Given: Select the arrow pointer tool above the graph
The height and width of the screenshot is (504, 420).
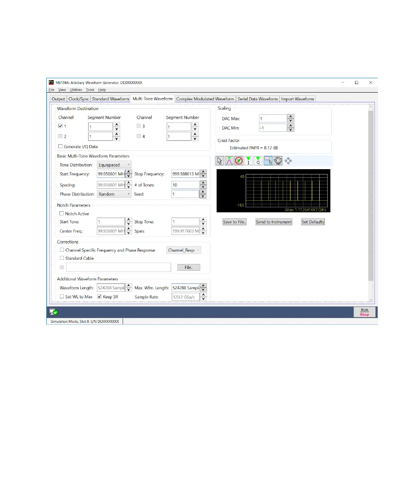Looking at the screenshot, I should point(220,161).
